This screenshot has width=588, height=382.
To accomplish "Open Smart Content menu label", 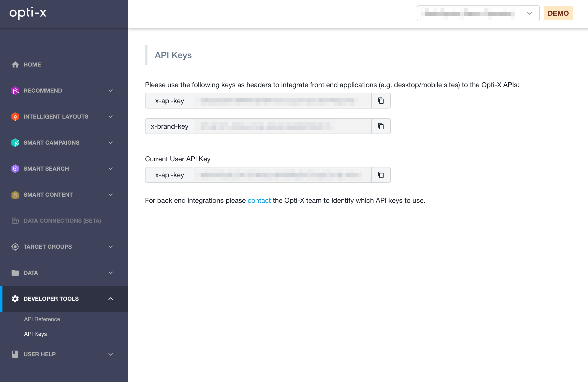I will (48, 195).
